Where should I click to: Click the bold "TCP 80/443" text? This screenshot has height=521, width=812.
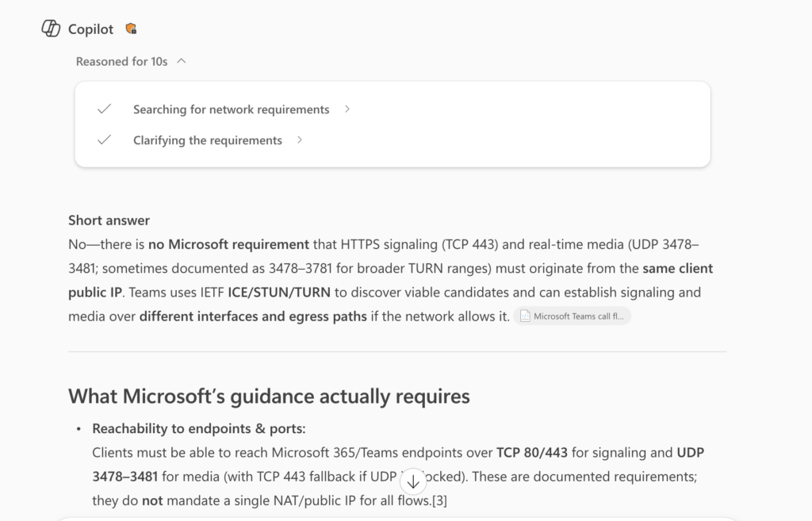click(x=531, y=453)
